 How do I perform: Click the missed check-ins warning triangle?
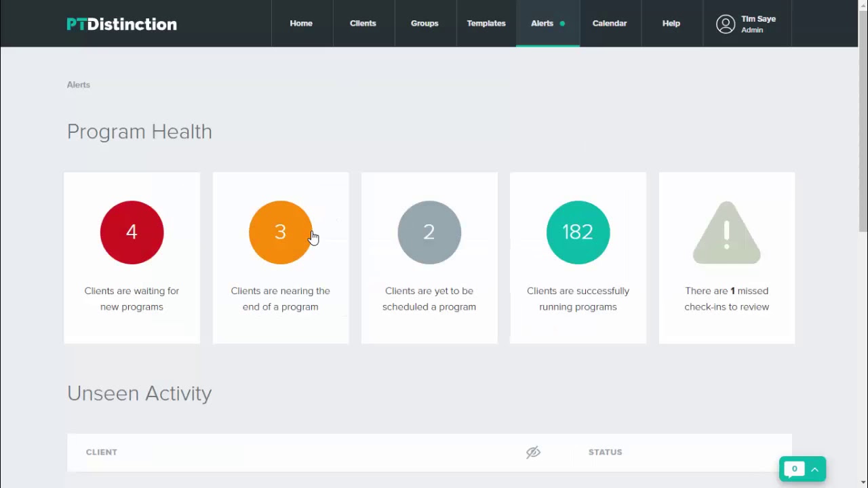[726, 232]
